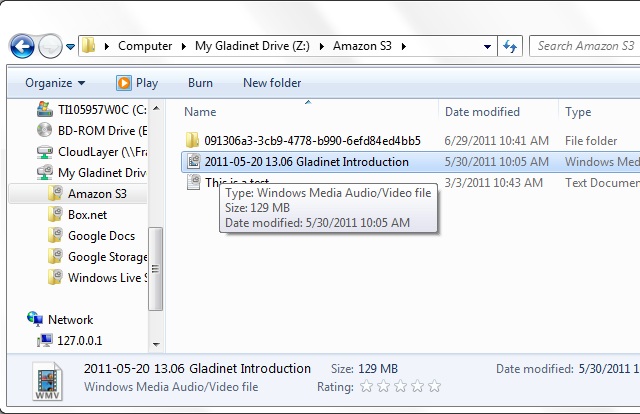This screenshot has height=414, width=640.
Task: Create a New folder
Action: pos(272,83)
